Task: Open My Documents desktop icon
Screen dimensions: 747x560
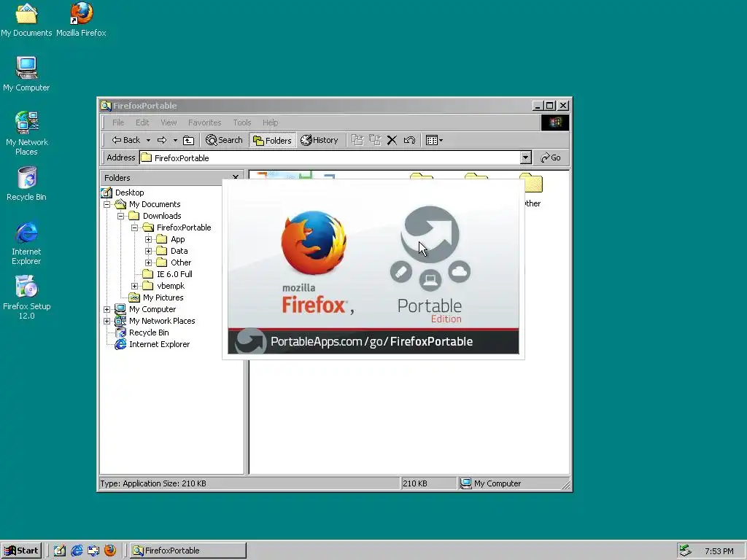Action: [26, 20]
